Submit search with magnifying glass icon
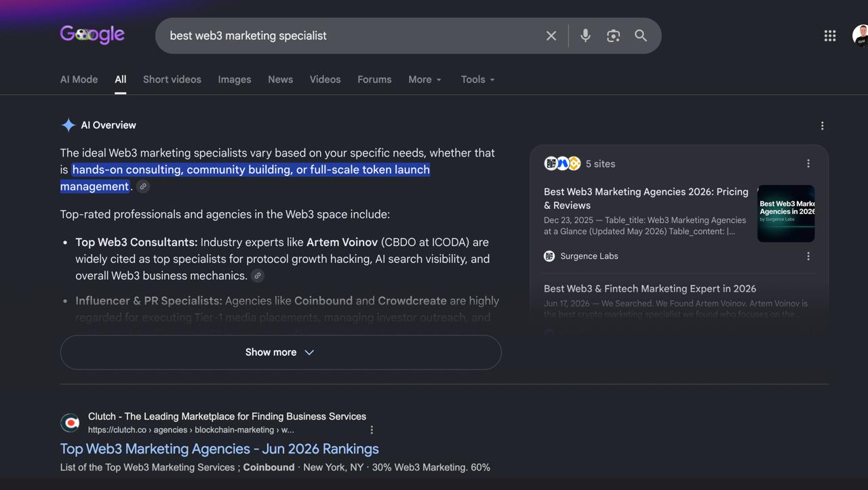Viewport: 868px width, 490px height. (x=641, y=36)
